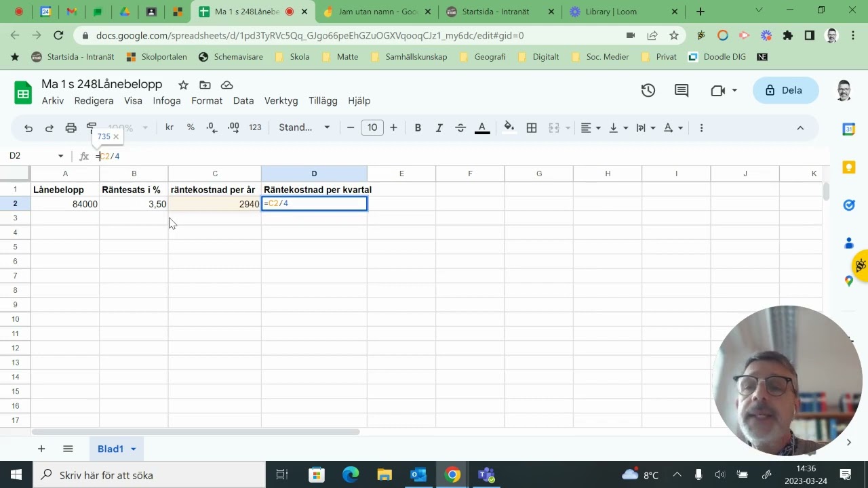Toggle bold formatting

pos(418,127)
